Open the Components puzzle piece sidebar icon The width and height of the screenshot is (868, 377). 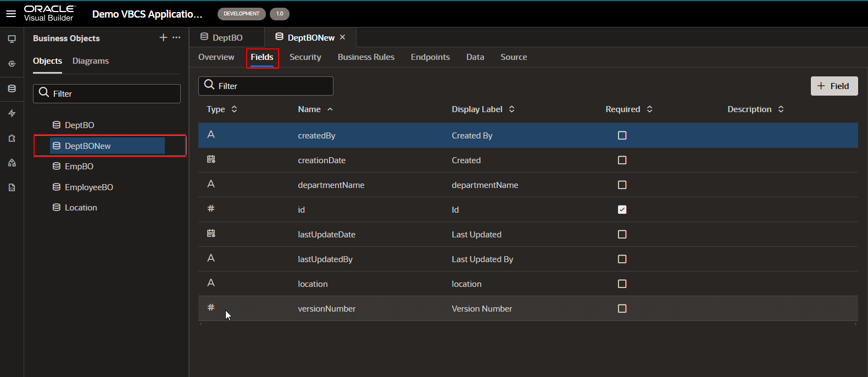[x=12, y=138]
